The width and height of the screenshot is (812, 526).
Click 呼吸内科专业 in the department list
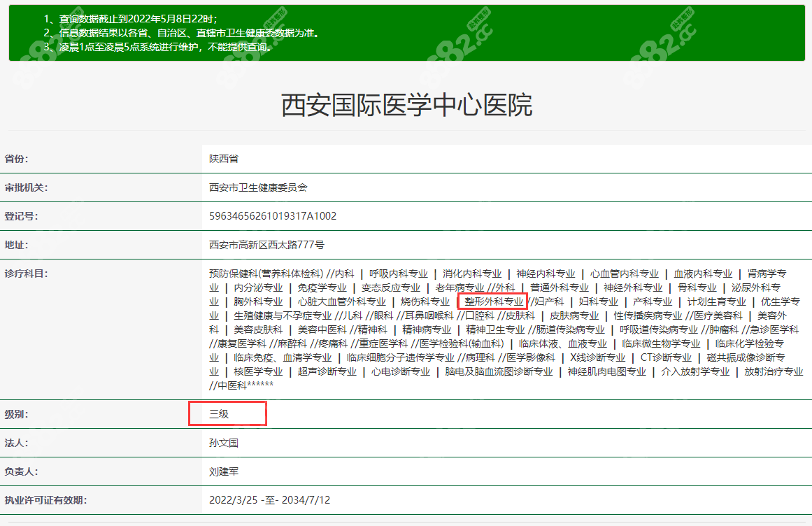coord(398,274)
